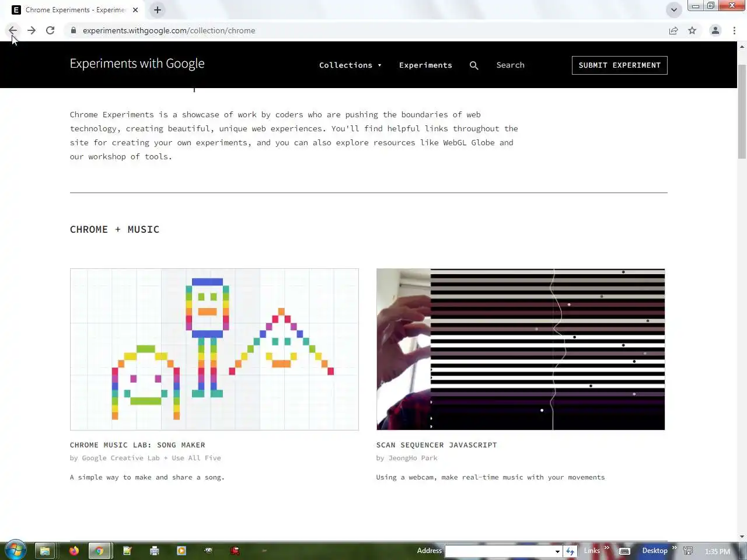Click the SUBMIT EXPERIMENT button
Image resolution: width=747 pixels, height=560 pixels.
619,65
